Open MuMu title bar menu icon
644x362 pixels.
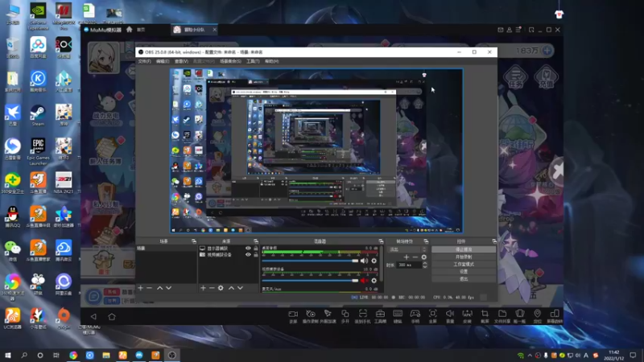coord(518,30)
